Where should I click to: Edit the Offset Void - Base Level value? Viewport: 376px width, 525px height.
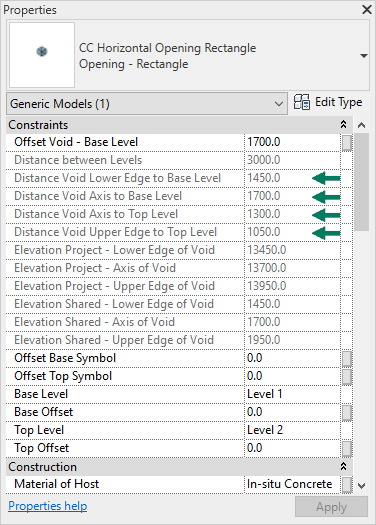pyautogui.click(x=293, y=142)
